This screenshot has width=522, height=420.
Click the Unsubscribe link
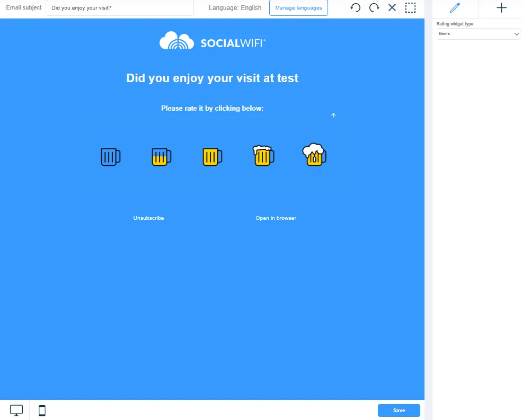148,218
